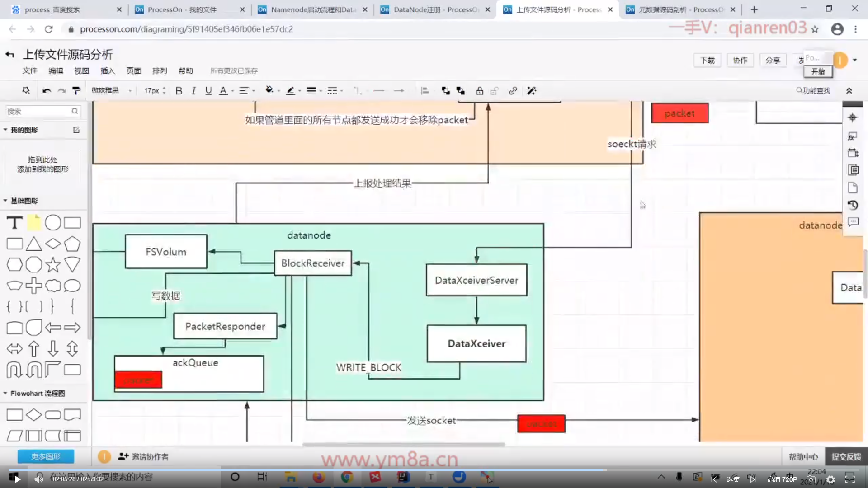Click the edit icon beside 我的图形

(x=76, y=130)
